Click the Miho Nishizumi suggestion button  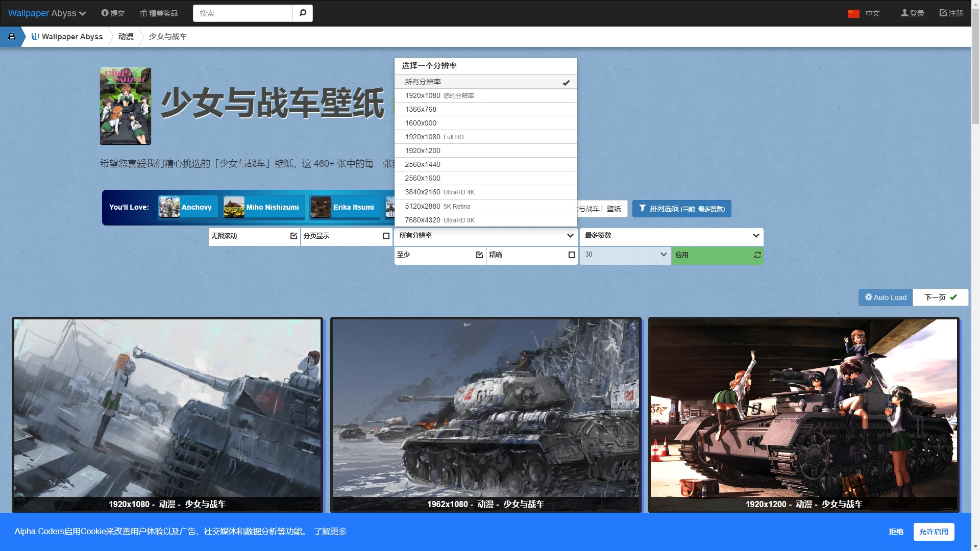[x=264, y=207]
